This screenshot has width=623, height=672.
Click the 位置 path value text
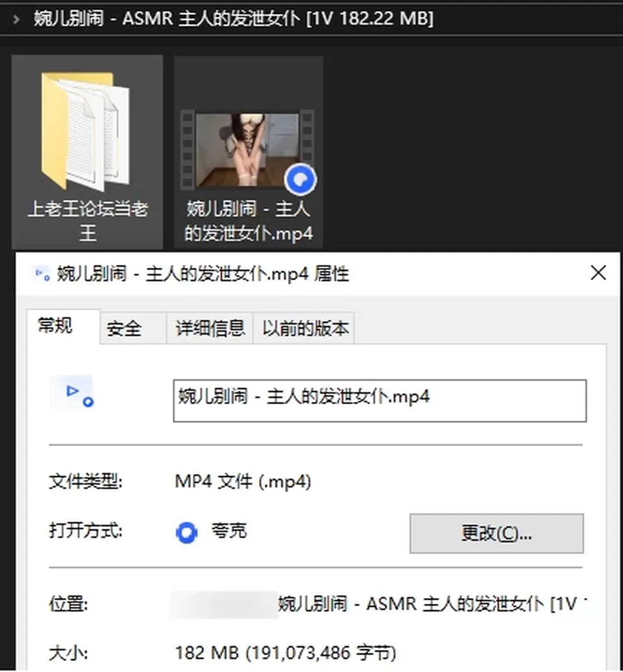click(x=432, y=604)
